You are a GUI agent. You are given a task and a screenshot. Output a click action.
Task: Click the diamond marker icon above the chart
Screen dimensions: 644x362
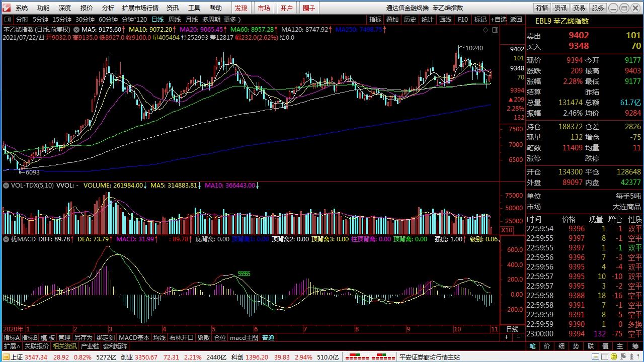pos(486,30)
